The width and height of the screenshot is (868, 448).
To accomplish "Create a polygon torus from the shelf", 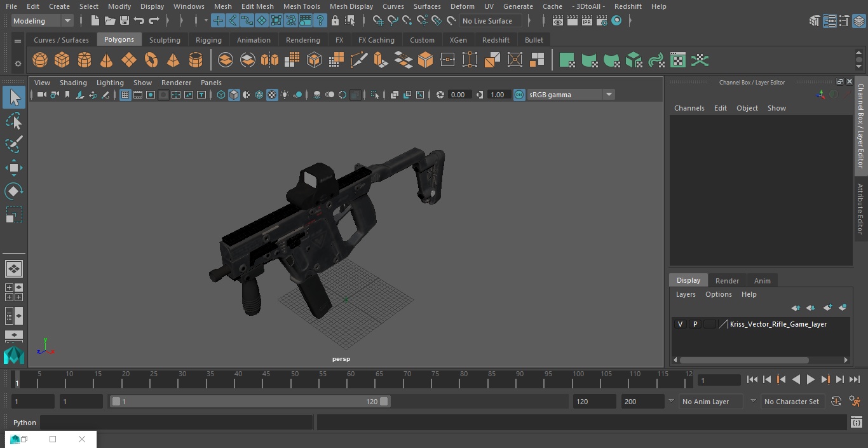I will tap(151, 60).
